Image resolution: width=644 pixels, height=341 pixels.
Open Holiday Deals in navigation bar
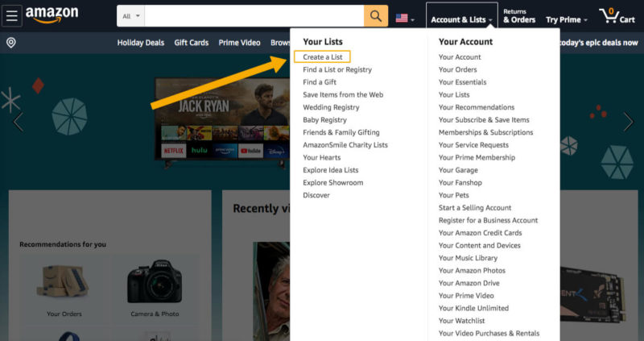coord(140,43)
